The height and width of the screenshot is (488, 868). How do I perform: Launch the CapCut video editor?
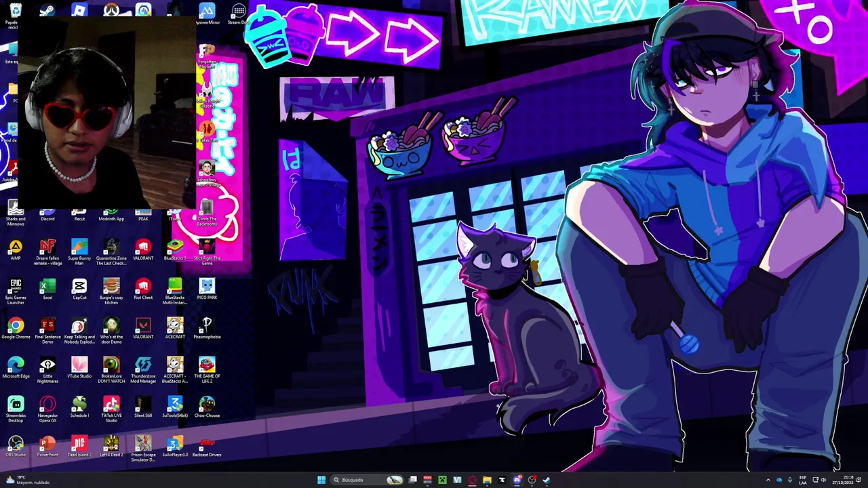point(79,289)
